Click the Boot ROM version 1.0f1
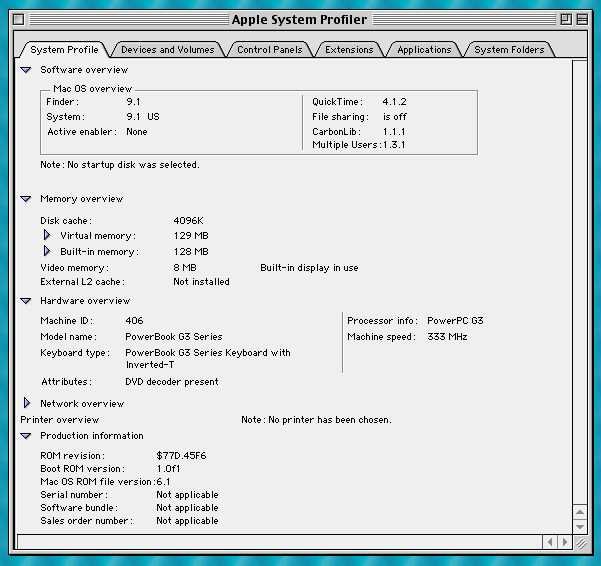This screenshot has height=566, width=601. pos(168,469)
